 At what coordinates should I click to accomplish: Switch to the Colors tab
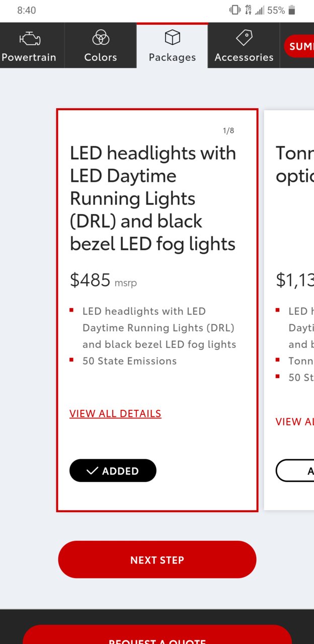pyautogui.click(x=101, y=45)
